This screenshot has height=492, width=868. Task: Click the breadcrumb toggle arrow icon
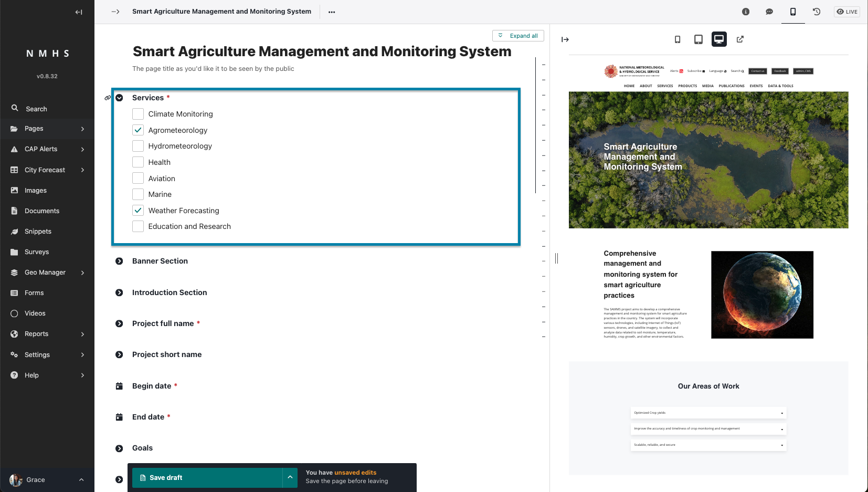tap(115, 12)
